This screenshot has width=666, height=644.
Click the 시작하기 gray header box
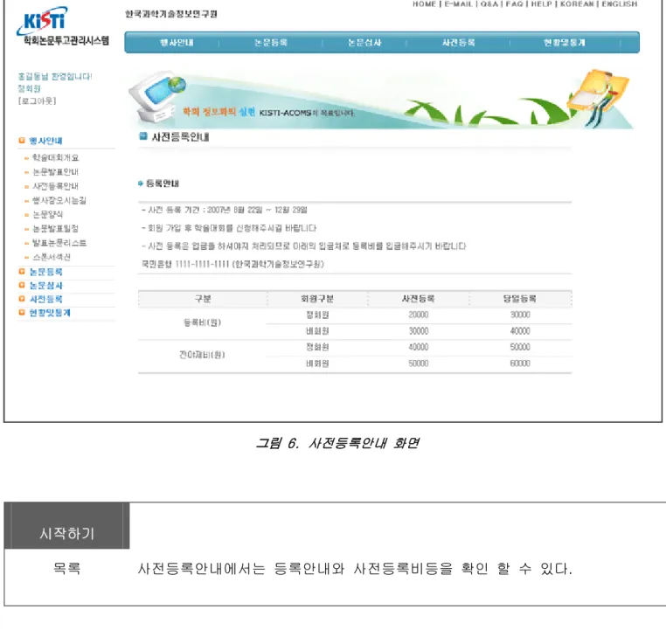[x=66, y=525]
